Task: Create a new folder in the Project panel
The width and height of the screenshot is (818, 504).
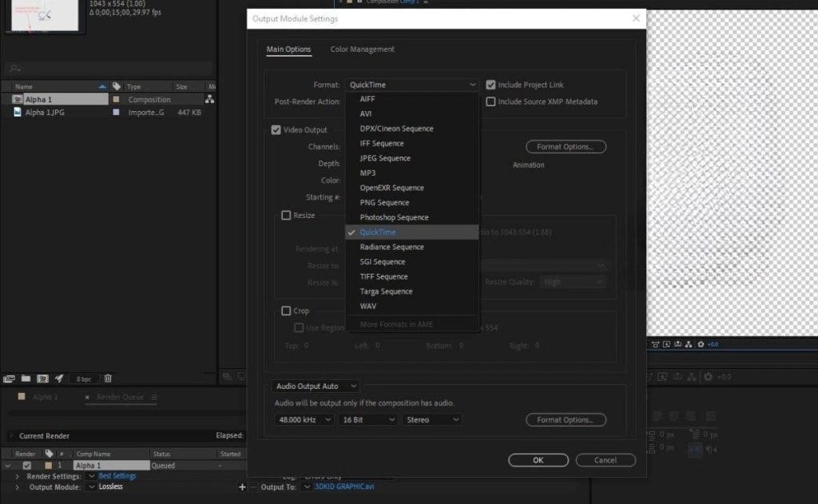Action: click(x=25, y=378)
